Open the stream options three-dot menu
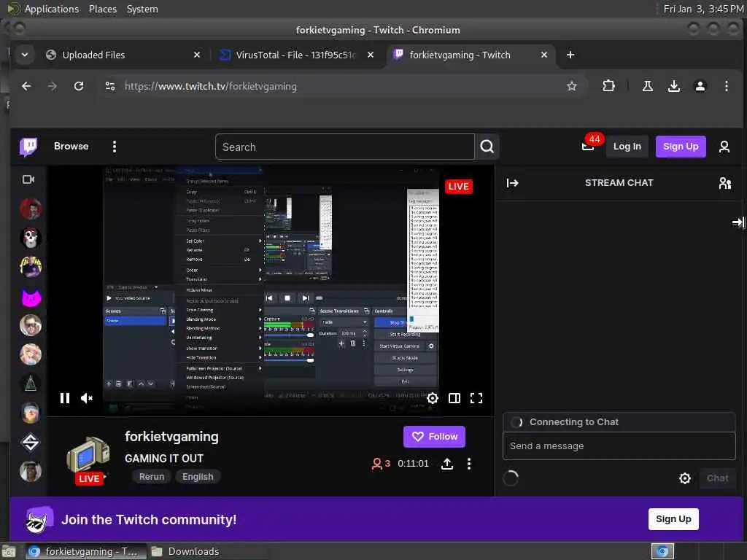 point(469,464)
